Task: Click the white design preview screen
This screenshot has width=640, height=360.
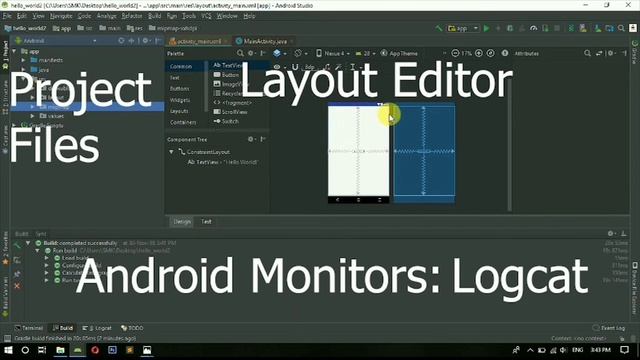Action: tap(358, 151)
